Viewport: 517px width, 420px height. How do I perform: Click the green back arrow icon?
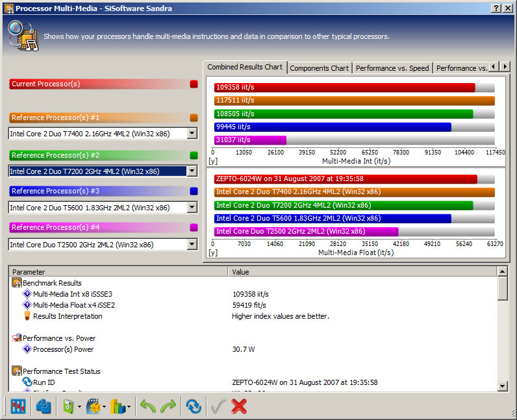148,406
